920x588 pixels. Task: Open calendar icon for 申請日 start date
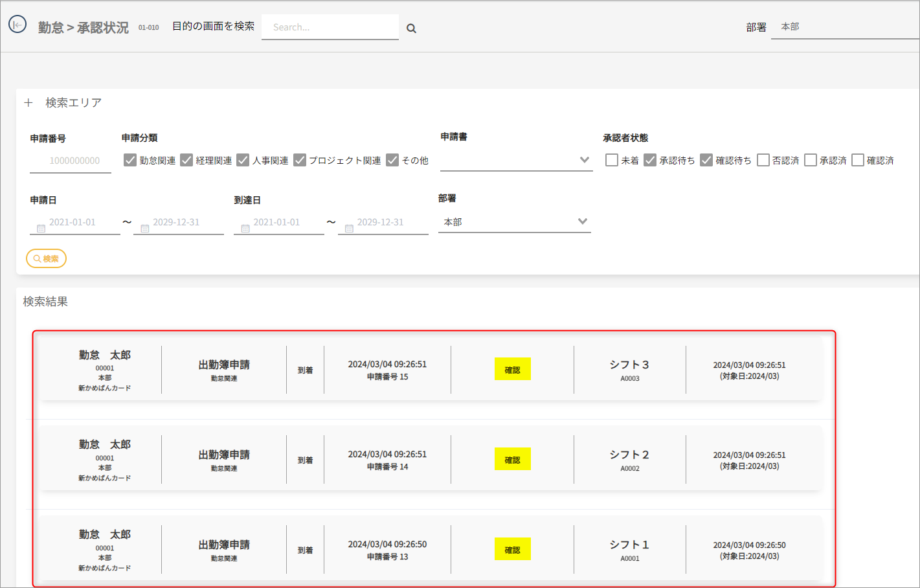[x=41, y=228]
